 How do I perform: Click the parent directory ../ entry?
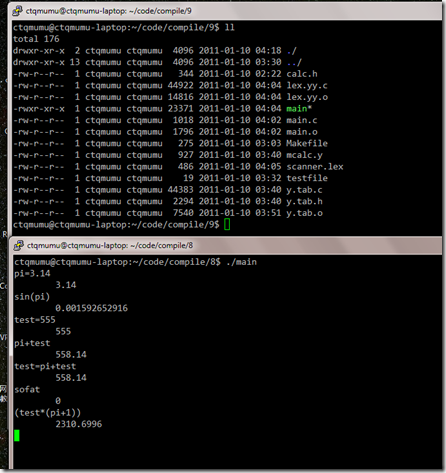tap(294, 62)
